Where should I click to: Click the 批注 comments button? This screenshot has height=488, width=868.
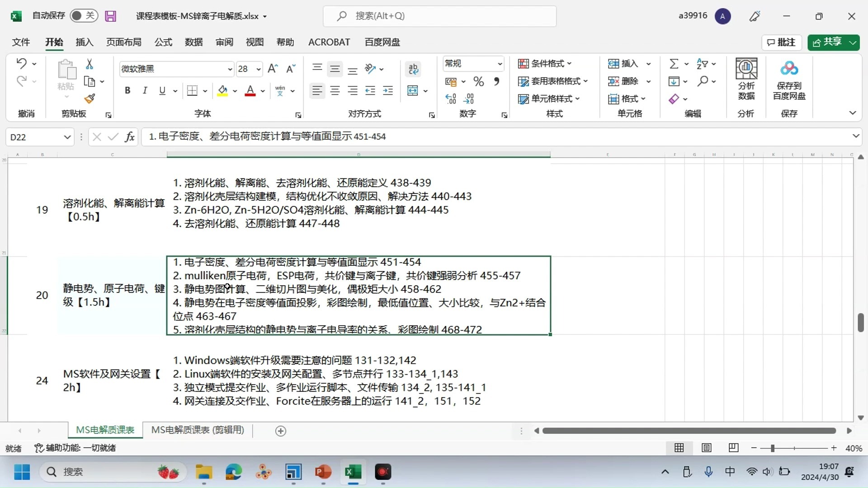(782, 42)
